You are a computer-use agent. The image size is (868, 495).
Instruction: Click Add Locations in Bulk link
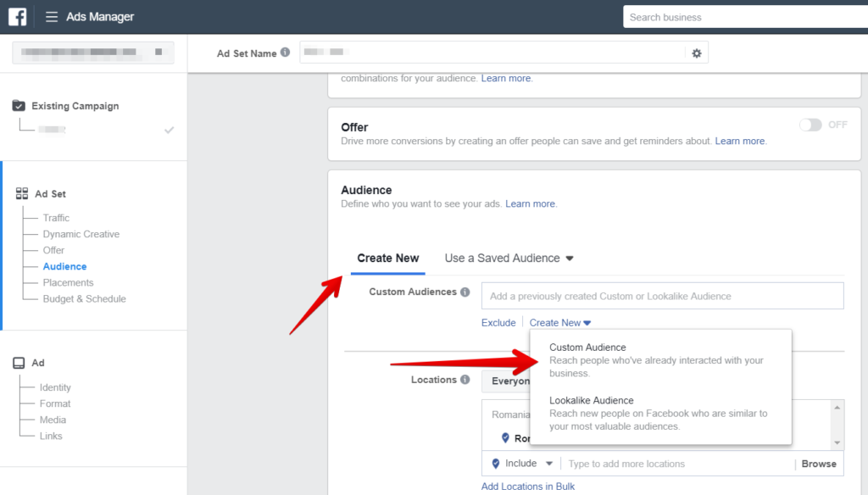tap(528, 487)
